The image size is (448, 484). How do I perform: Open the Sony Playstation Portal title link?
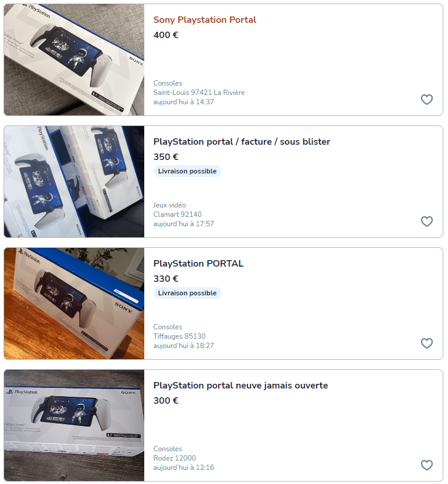click(x=205, y=20)
